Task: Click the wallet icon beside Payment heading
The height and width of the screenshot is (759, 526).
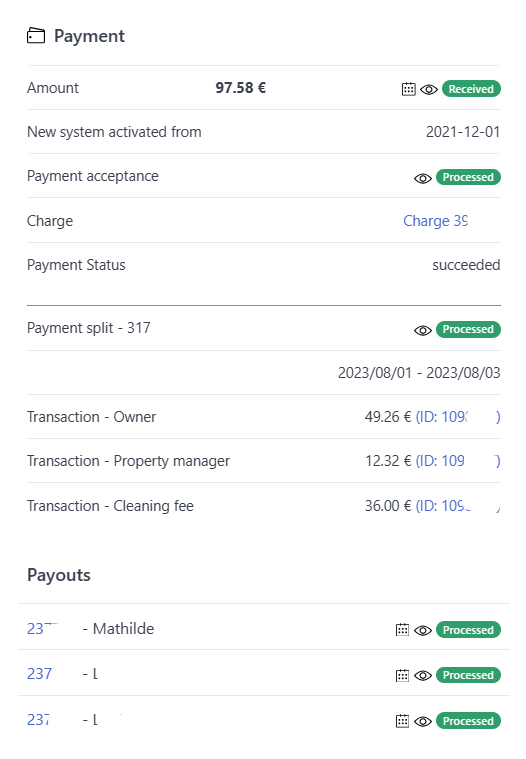Action: 36,36
